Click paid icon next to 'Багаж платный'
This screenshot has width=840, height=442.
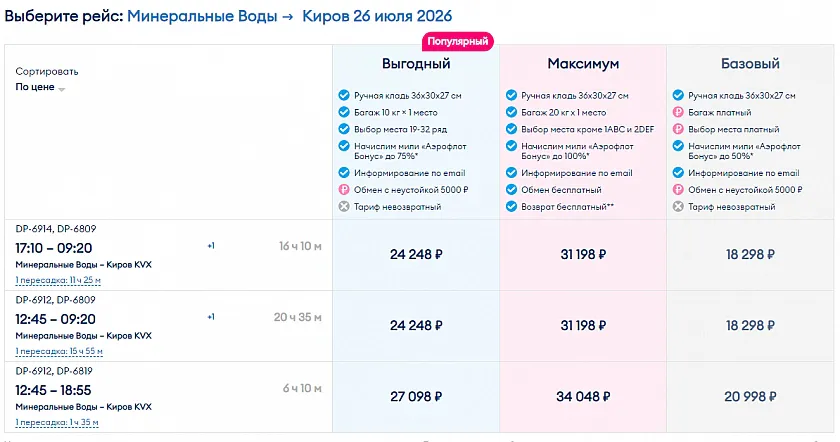(678, 113)
